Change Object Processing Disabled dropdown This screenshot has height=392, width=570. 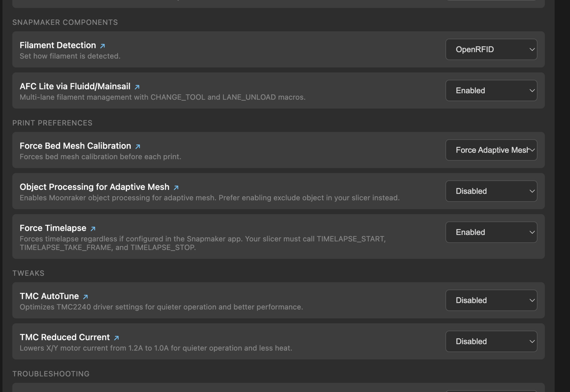pos(491,191)
